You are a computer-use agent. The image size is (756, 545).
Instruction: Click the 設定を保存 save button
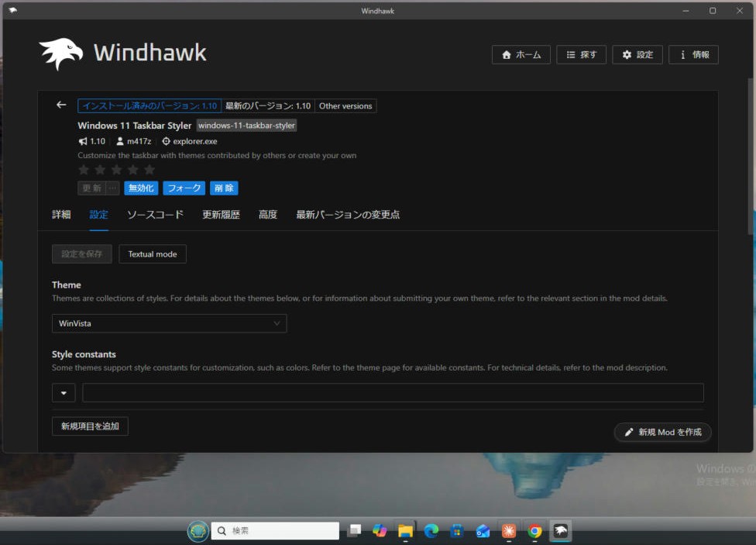coord(82,254)
